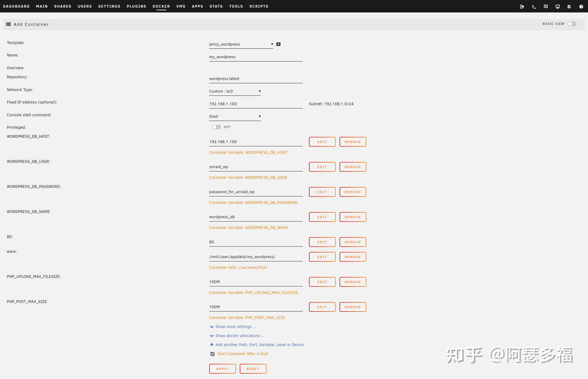The image size is (588, 379).
Task: Edit the WORDPRESS_DB_USER variable
Action: point(322,167)
